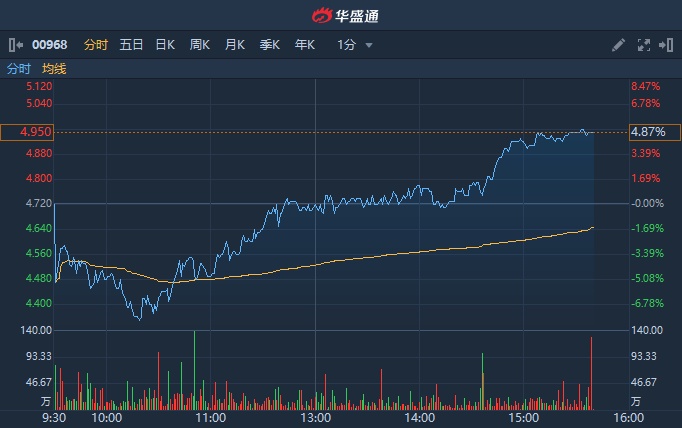This screenshot has width=682, height=428.
Task: Click the 华盛通 logo
Action: tap(340, 15)
